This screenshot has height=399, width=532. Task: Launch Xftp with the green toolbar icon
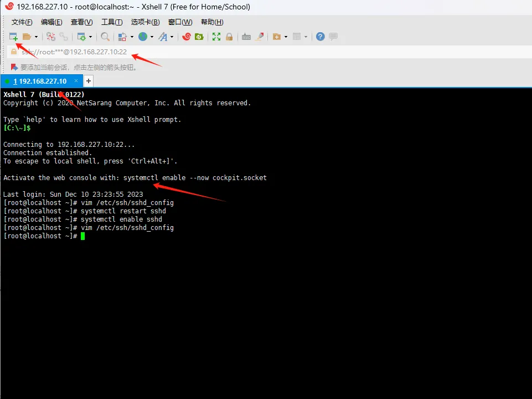click(199, 37)
